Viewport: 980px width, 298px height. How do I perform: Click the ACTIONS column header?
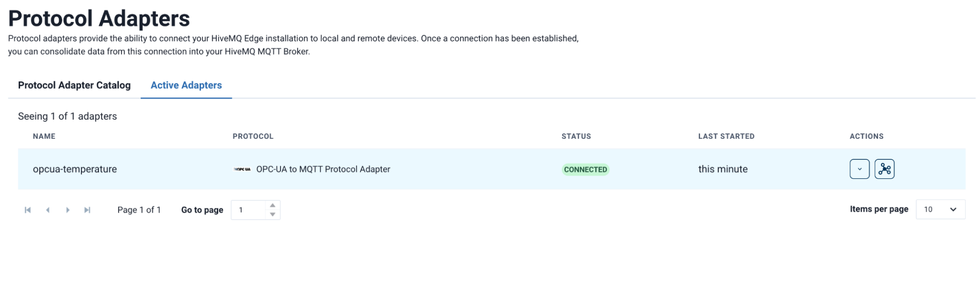866,136
